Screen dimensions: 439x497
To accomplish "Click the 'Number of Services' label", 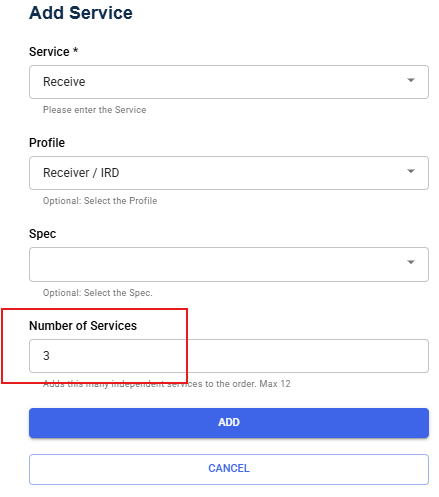I will 83,326.
